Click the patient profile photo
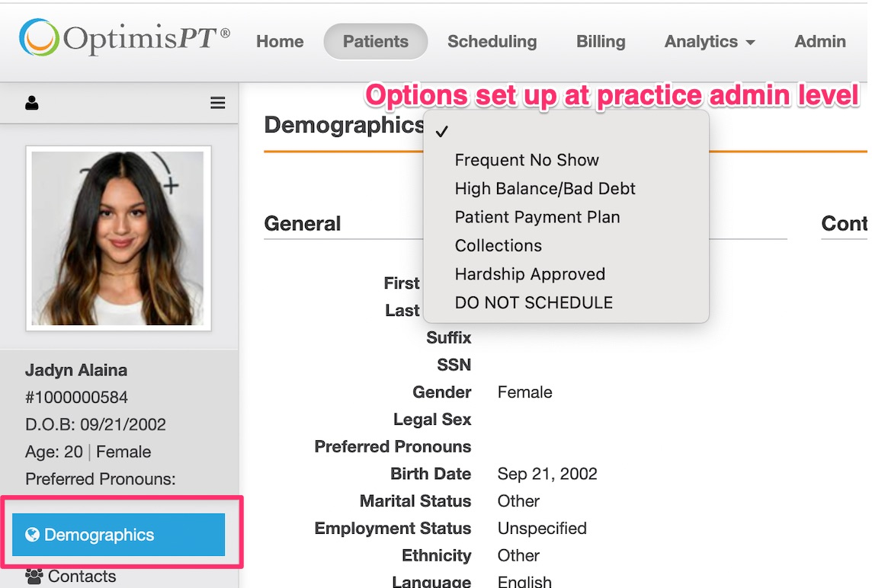Image resolution: width=872 pixels, height=588 pixels. (118, 238)
